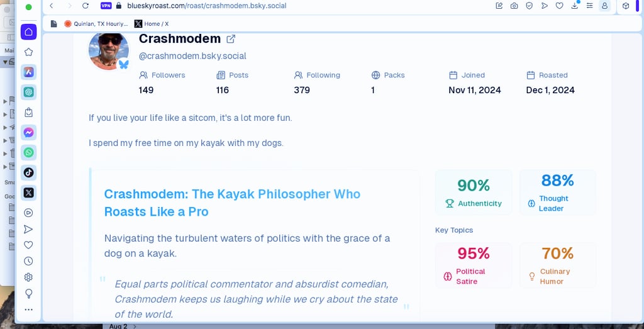Take a snapshot with the camera icon

514,6
